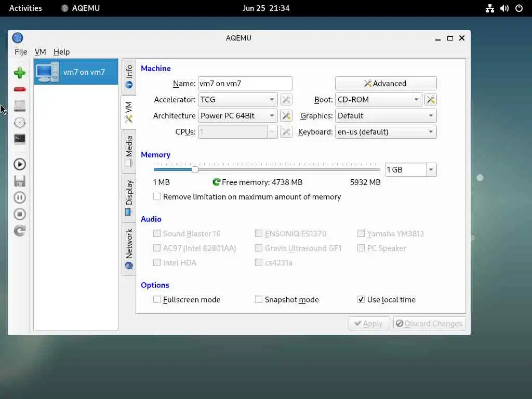Open the Accelerator TCG dropdown
This screenshot has height=399, width=532.
[238, 99]
